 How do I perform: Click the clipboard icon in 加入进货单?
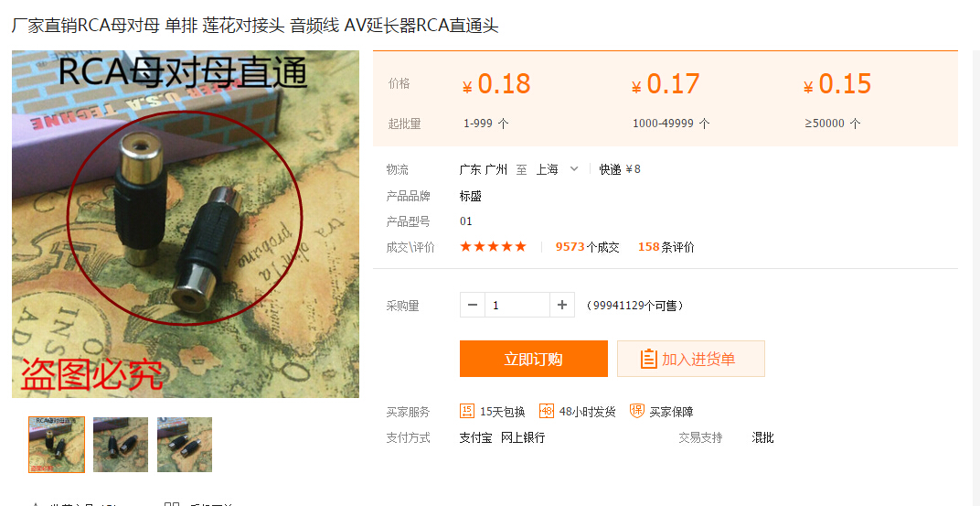[x=649, y=359]
